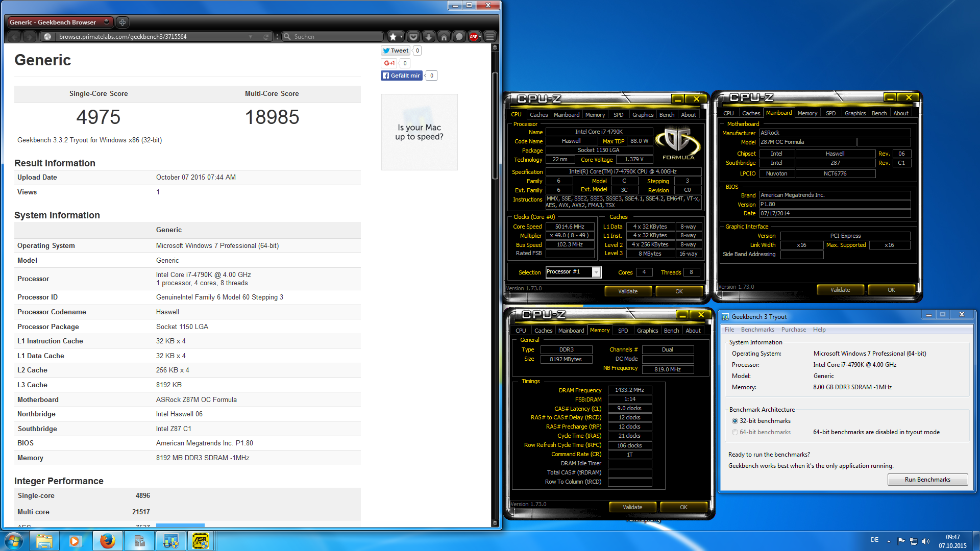Click the browser forward arrow
The height and width of the screenshot is (551, 980).
pyautogui.click(x=30, y=37)
